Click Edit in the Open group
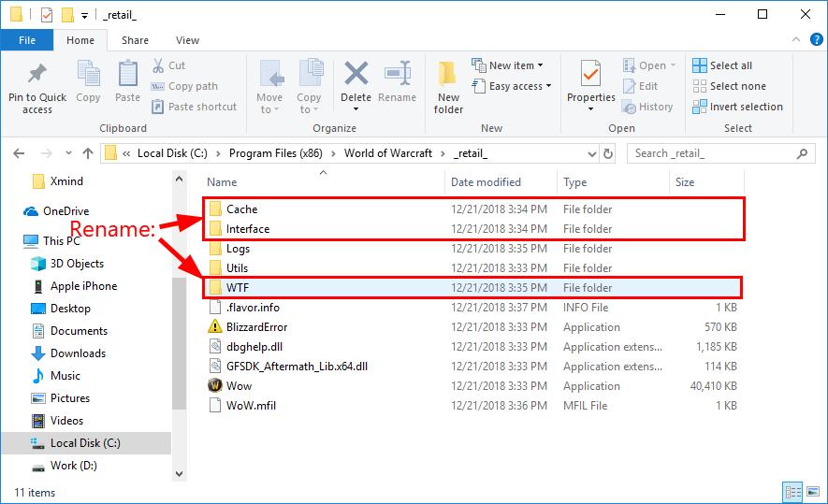The image size is (828, 504). point(640,86)
